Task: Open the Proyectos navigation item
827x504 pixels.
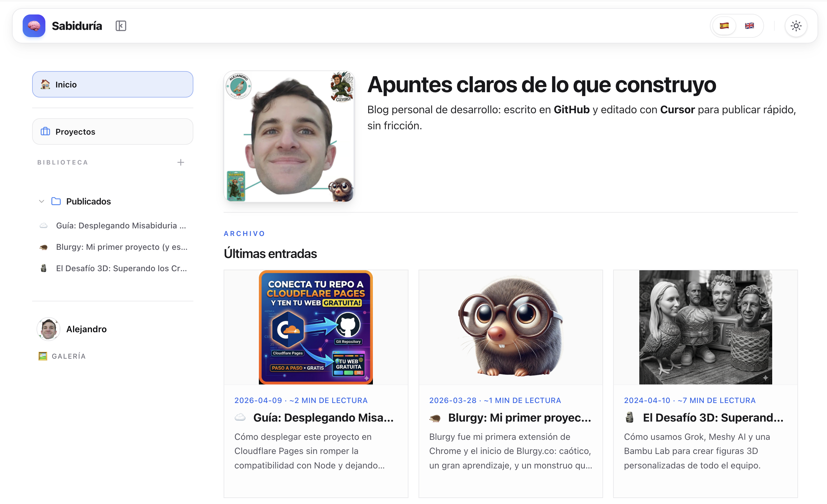Action: [x=112, y=132]
